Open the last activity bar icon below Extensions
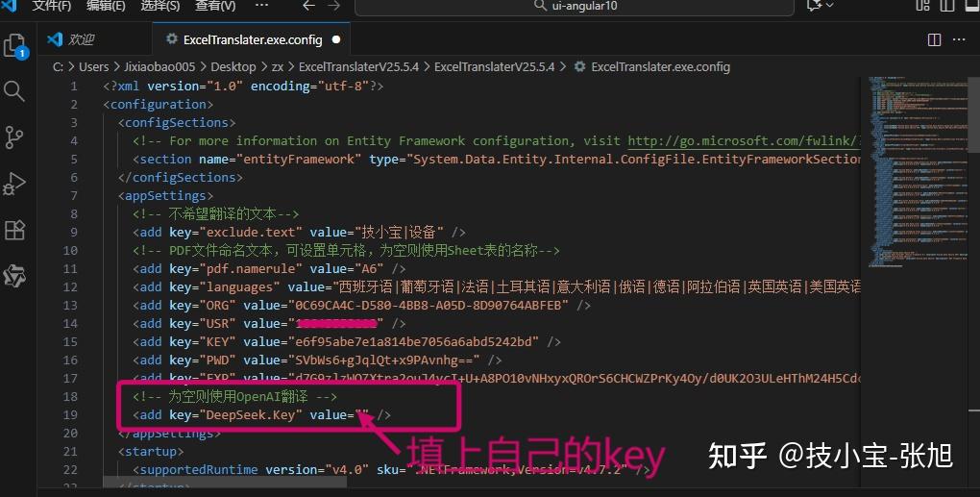This screenshot has width=980, height=497. 13,276
